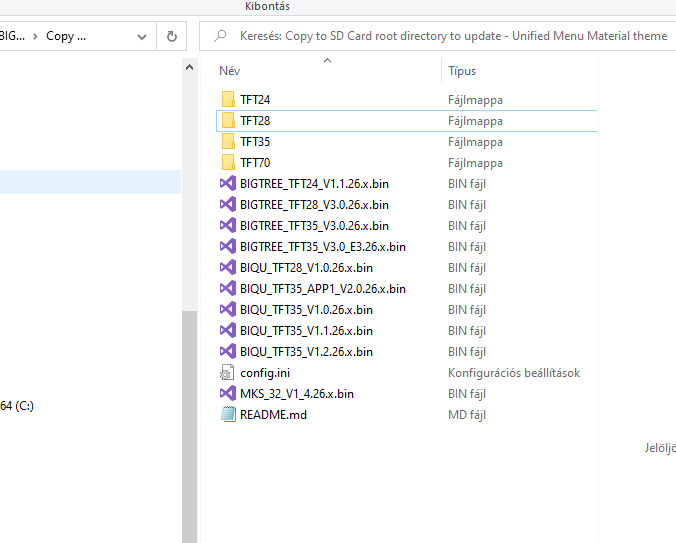Click icon of BIGTREE_TFT35_V3.0.26.x.bin file
Image resolution: width=676 pixels, height=543 pixels.
pos(228,226)
